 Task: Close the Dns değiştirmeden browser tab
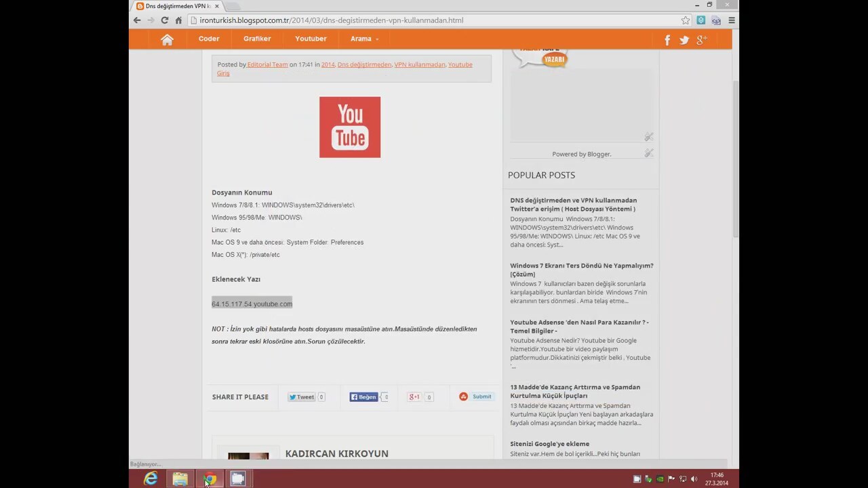coord(217,6)
